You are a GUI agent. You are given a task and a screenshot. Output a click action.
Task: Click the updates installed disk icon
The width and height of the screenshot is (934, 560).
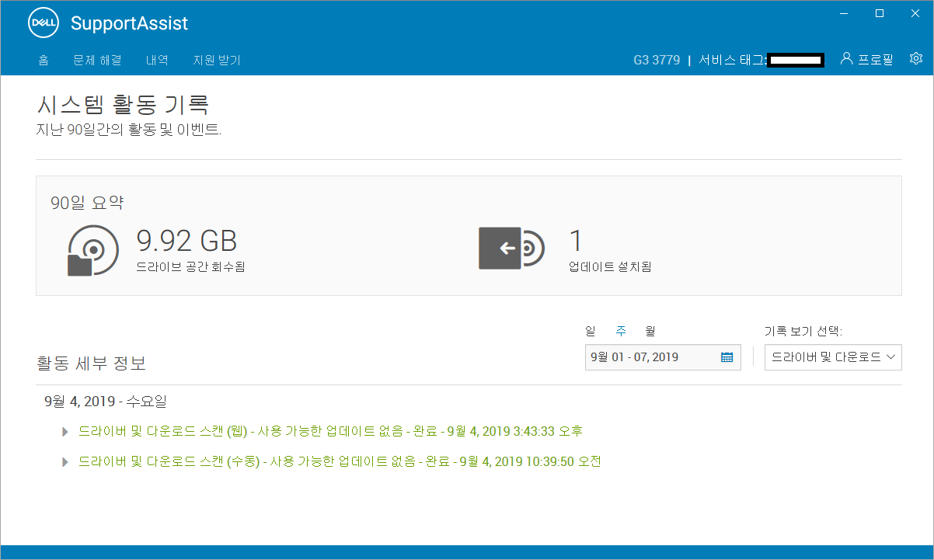pos(511,248)
